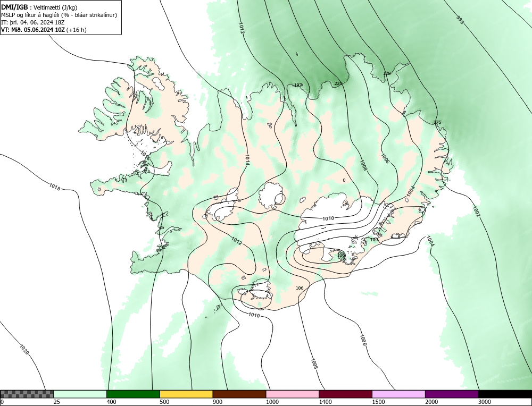The height and width of the screenshot is (406, 532).
Task: Select the brown 900–1000 legend swatch
Action: [x=239, y=394]
